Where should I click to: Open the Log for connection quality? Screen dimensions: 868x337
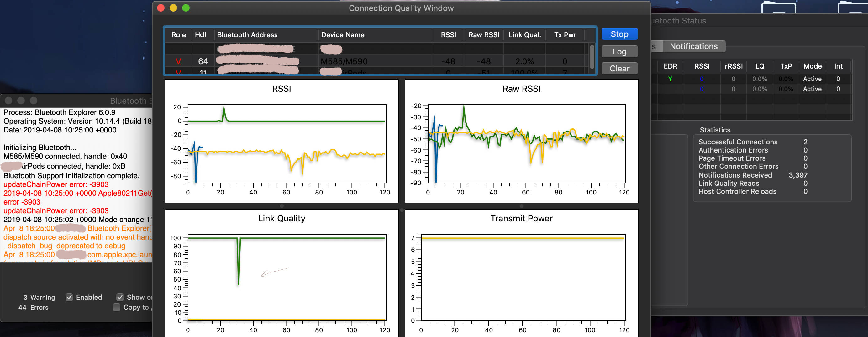pyautogui.click(x=619, y=51)
